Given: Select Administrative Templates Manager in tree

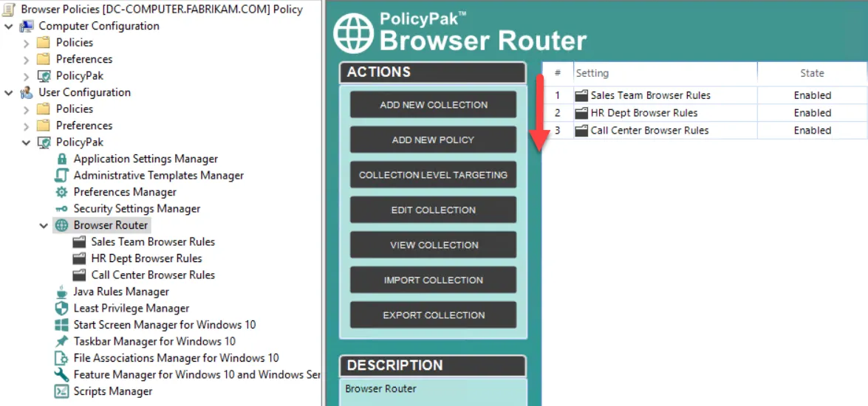Looking at the screenshot, I should click(x=158, y=176).
